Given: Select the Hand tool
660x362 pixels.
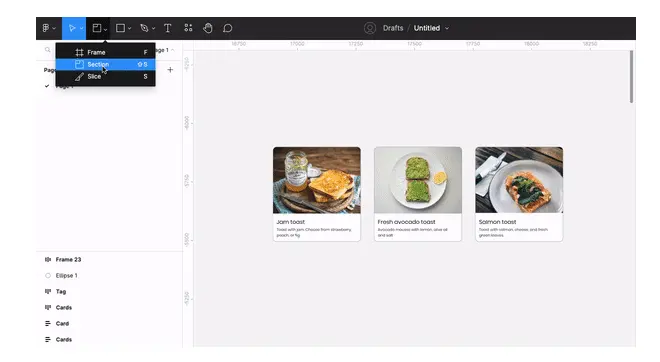Looking at the screenshot, I should coord(208,28).
